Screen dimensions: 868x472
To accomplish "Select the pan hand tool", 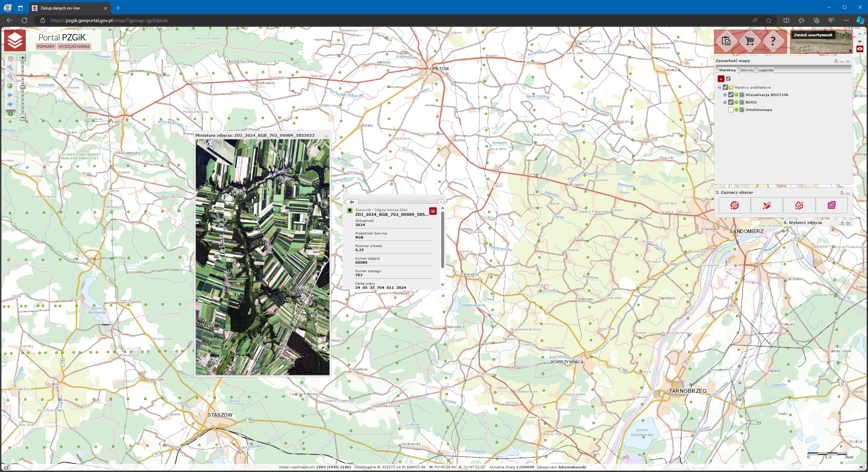I will pos(10,59).
